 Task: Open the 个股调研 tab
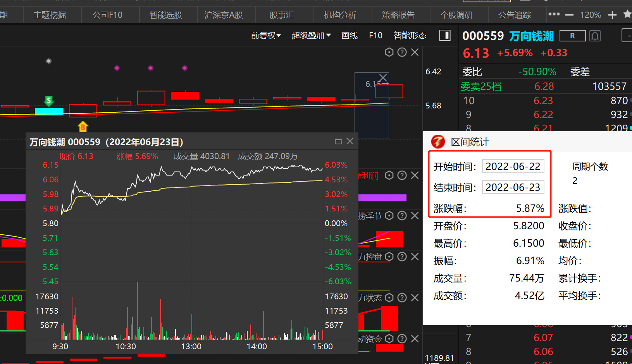click(x=456, y=15)
